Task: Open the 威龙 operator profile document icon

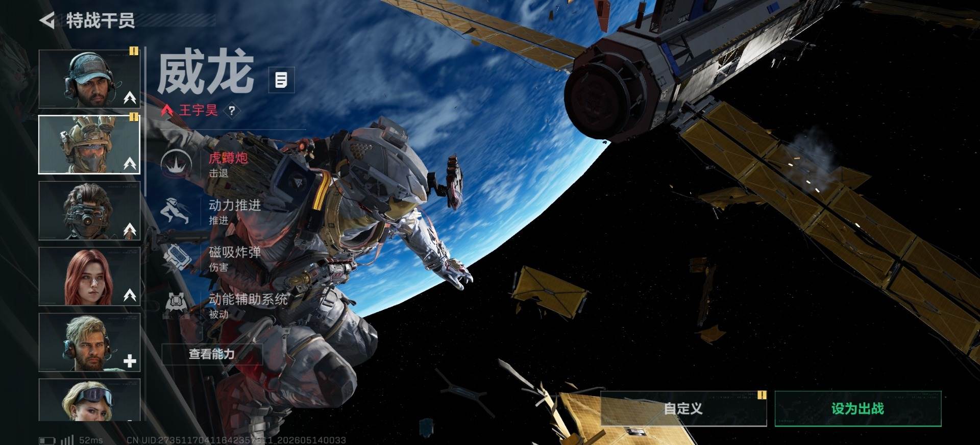Action: [x=281, y=80]
